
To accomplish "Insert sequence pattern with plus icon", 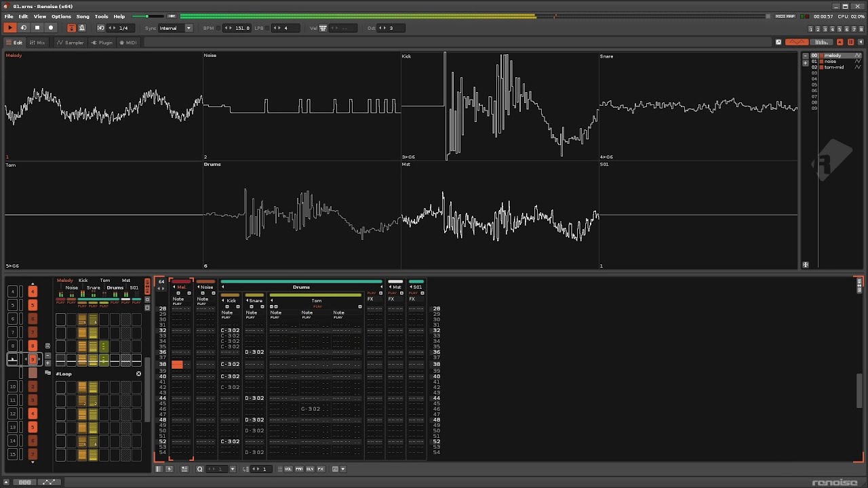I will (x=47, y=363).
